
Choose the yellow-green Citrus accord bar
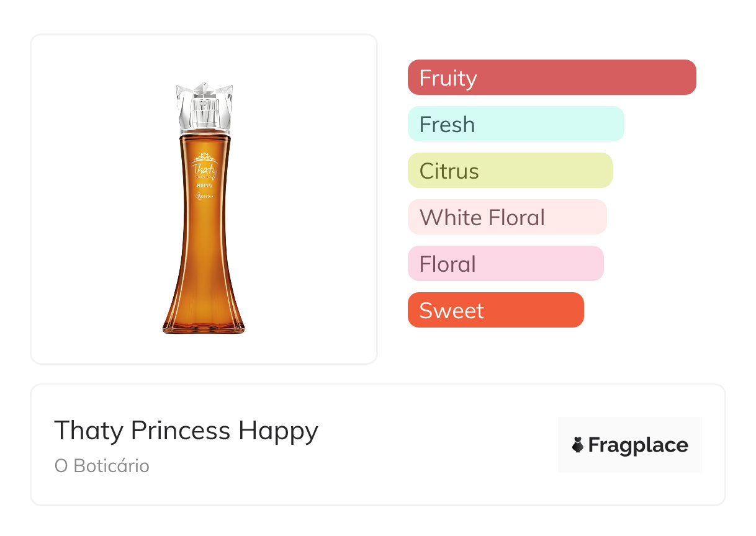510,171
